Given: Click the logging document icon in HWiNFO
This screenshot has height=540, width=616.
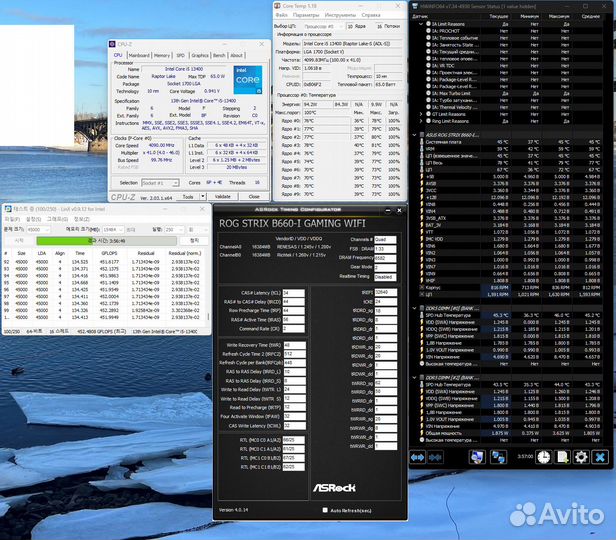Looking at the screenshot, I should point(563,457).
